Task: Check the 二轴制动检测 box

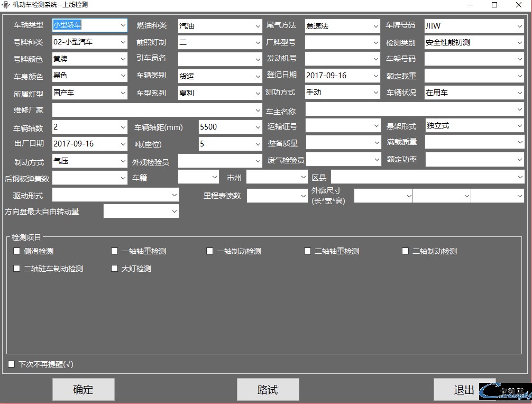Action: [x=406, y=251]
